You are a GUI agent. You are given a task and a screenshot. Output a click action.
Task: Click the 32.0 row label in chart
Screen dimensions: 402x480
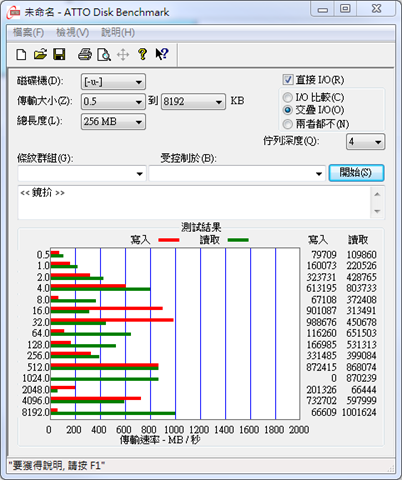click(x=41, y=322)
